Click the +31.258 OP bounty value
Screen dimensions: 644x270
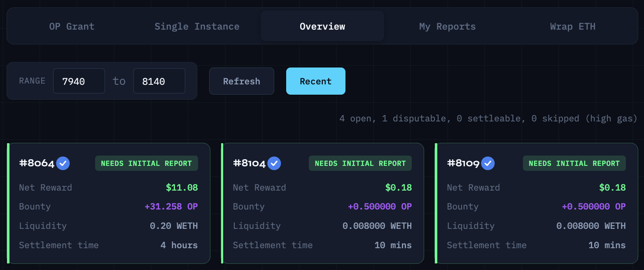171,207
